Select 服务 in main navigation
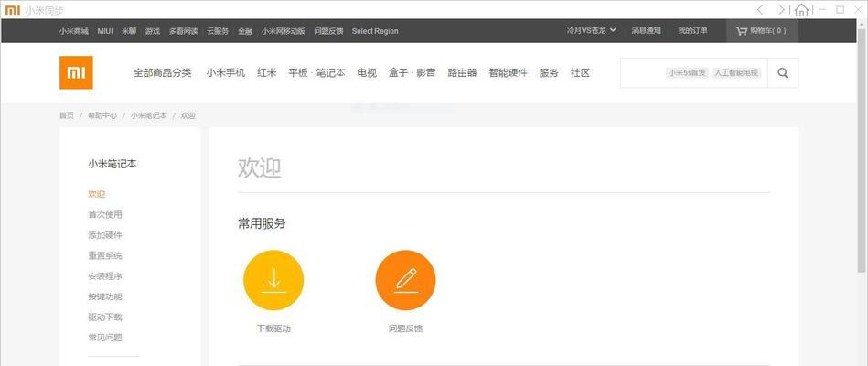The image size is (868, 366). (x=549, y=72)
